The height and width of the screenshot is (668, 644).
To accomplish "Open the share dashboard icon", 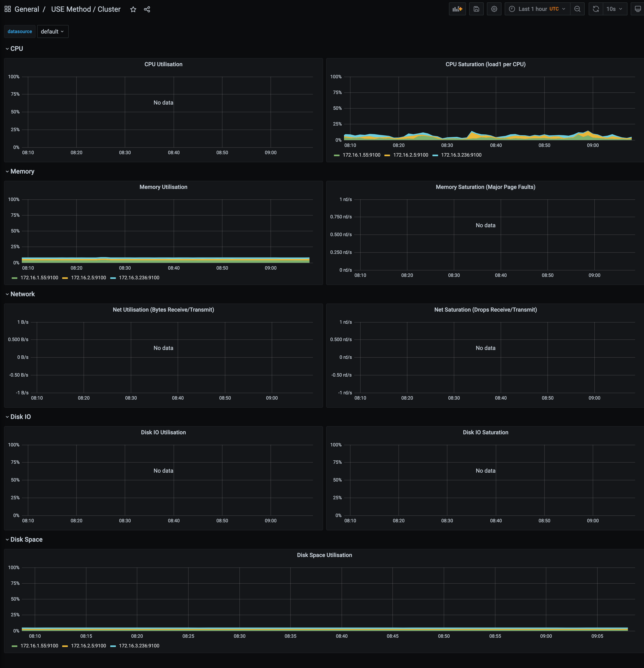I will pos(147,9).
